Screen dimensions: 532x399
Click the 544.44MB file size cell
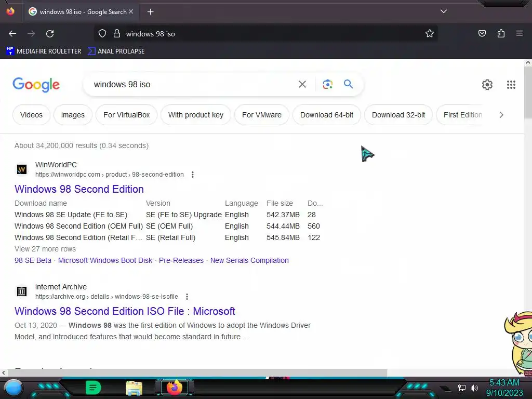[x=283, y=227]
